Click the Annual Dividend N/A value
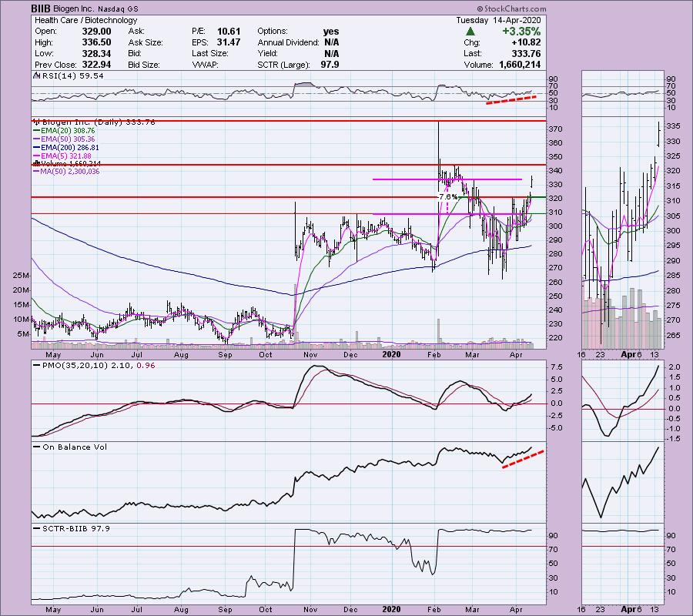 331,42
